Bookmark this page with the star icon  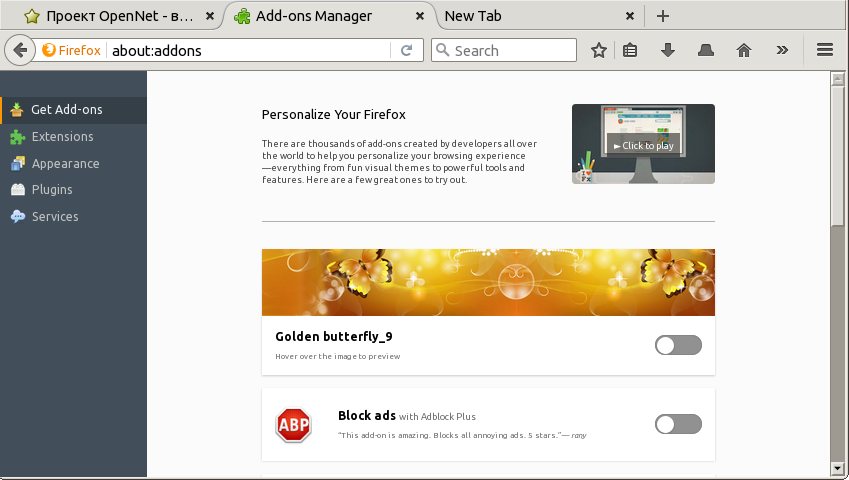pos(598,51)
